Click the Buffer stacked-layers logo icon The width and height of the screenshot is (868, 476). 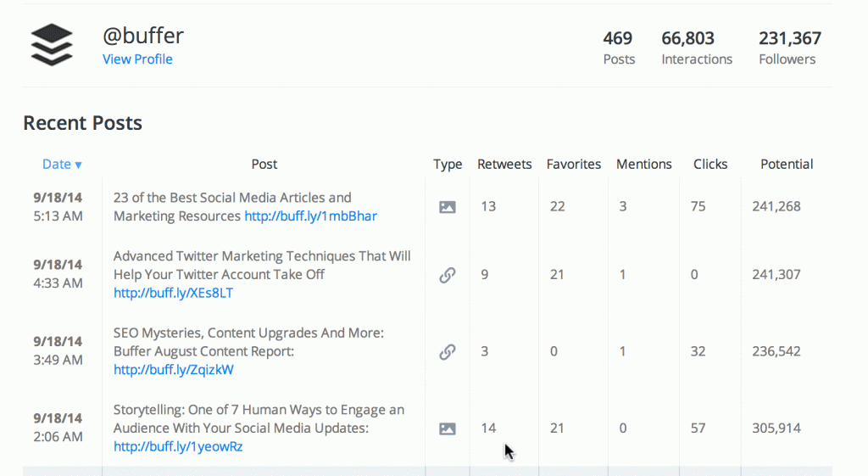tap(52, 44)
